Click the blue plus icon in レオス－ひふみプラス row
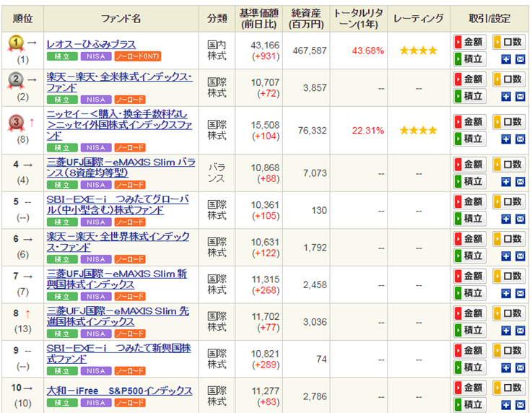 (x=506, y=59)
